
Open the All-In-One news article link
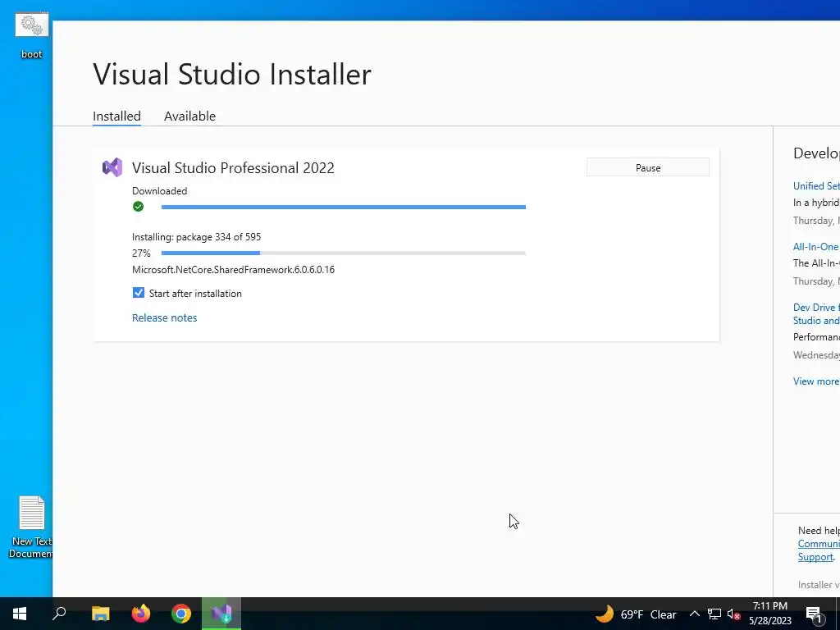(816, 246)
